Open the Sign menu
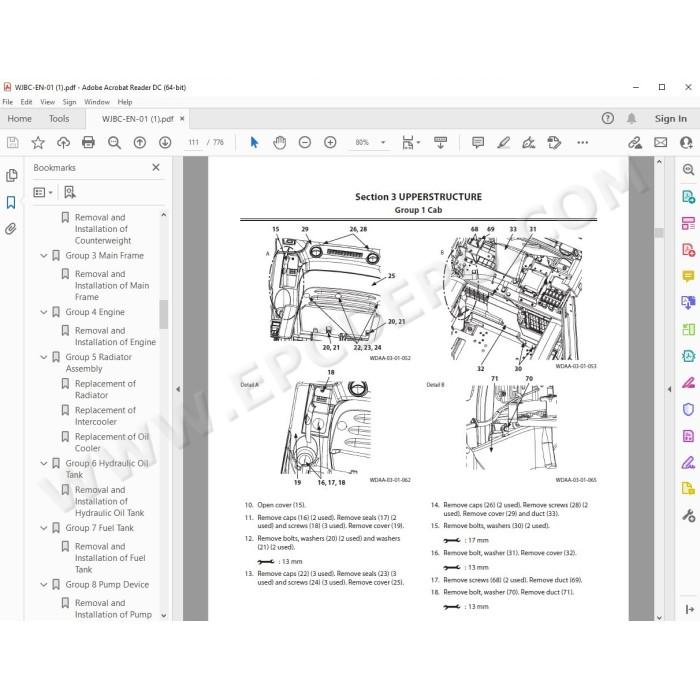 coord(69,102)
